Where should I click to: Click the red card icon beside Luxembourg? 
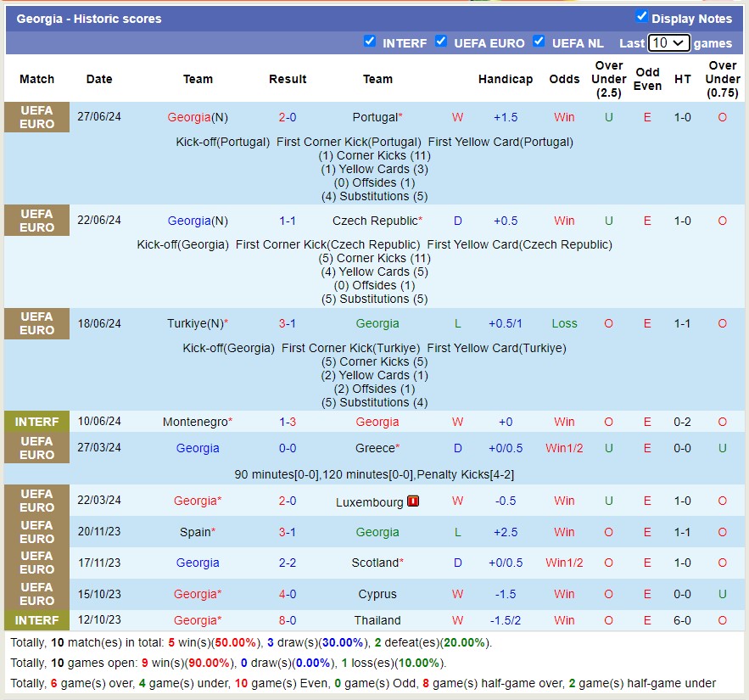pyautogui.click(x=413, y=501)
